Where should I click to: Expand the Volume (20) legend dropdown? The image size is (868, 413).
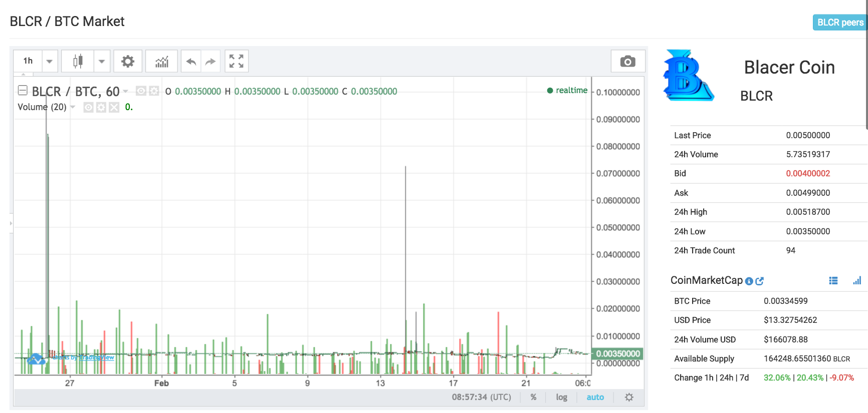(73, 107)
